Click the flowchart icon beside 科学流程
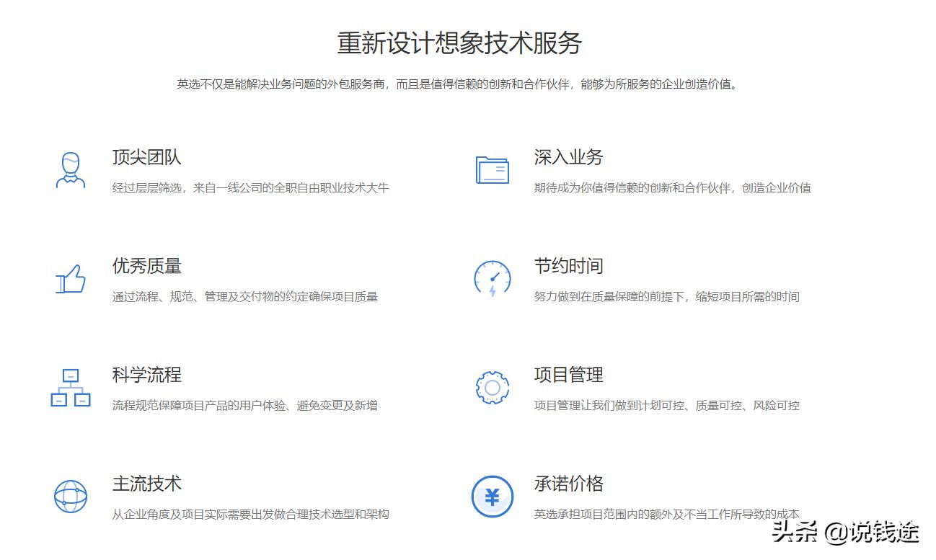Viewport: 936px width, 560px height. tap(71, 387)
